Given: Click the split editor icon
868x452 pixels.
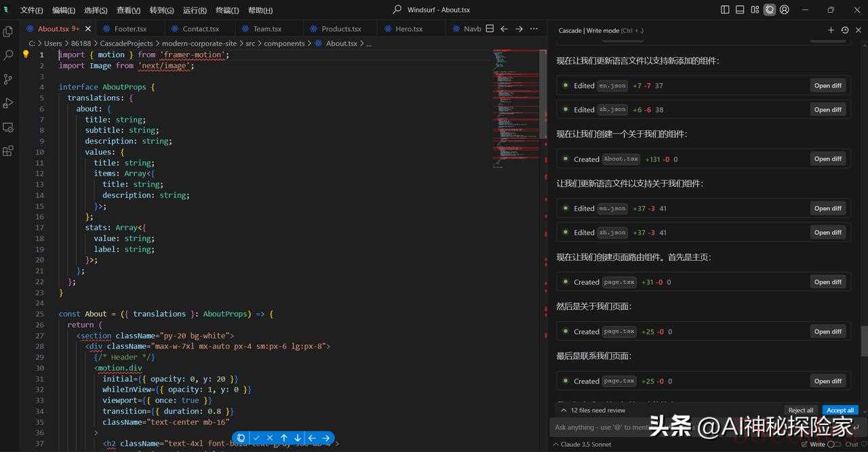Looking at the screenshot, I should point(490,29).
